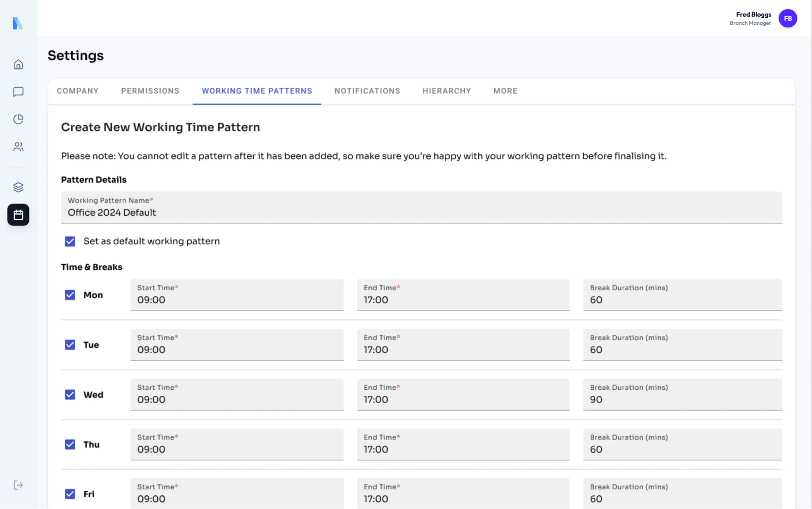The image size is (812, 509).
Task: Click Wednesday's End Time field
Action: (x=463, y=394)
